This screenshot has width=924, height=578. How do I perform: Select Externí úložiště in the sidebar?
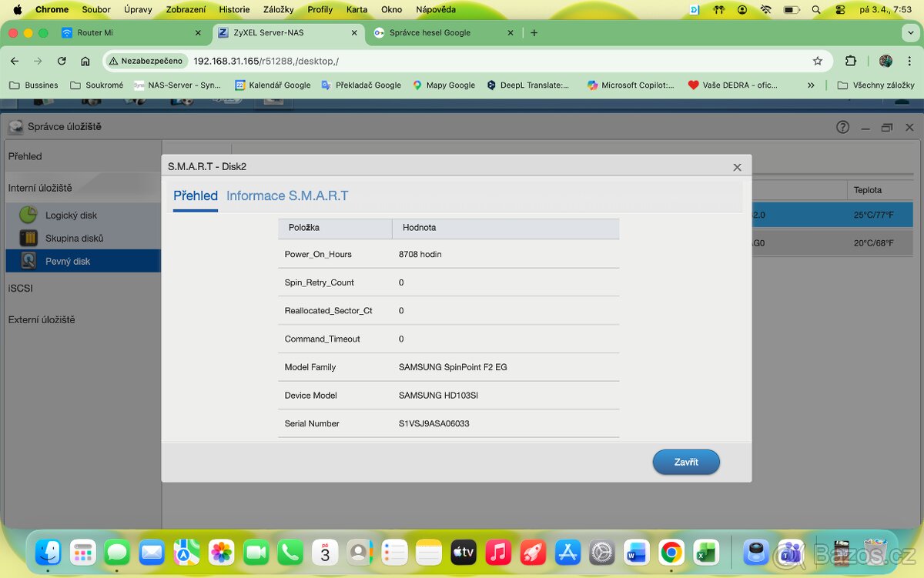click(42, 319)
